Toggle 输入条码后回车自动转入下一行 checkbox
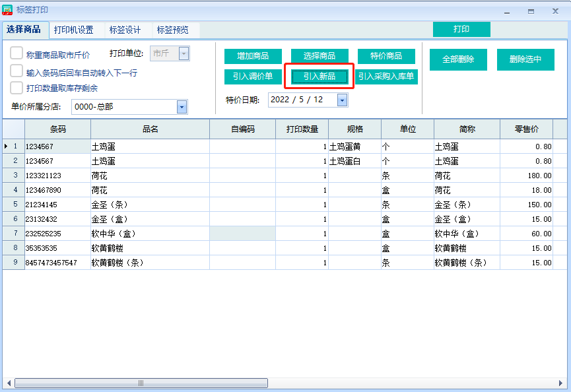571x392 pixels. [17, 71]
